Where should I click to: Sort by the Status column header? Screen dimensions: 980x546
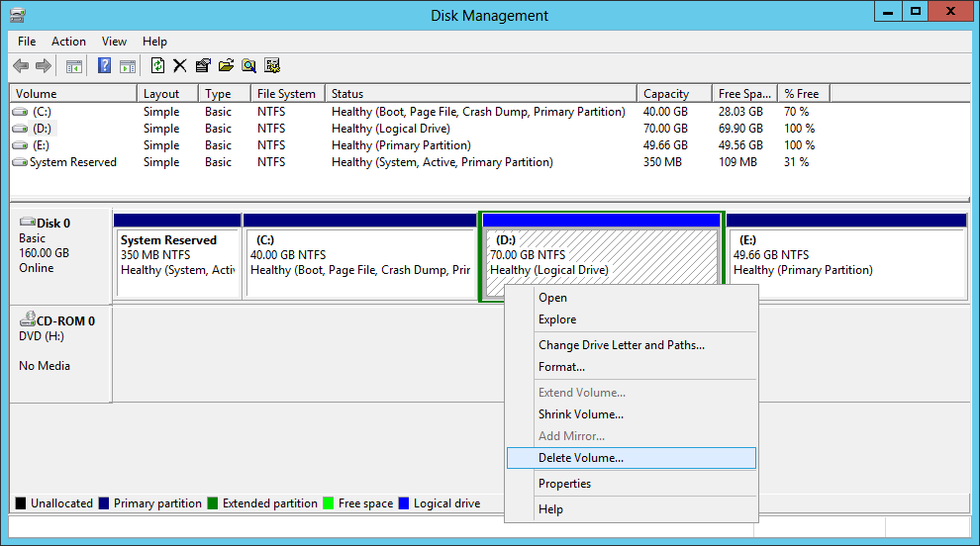(x=481, y=94)
